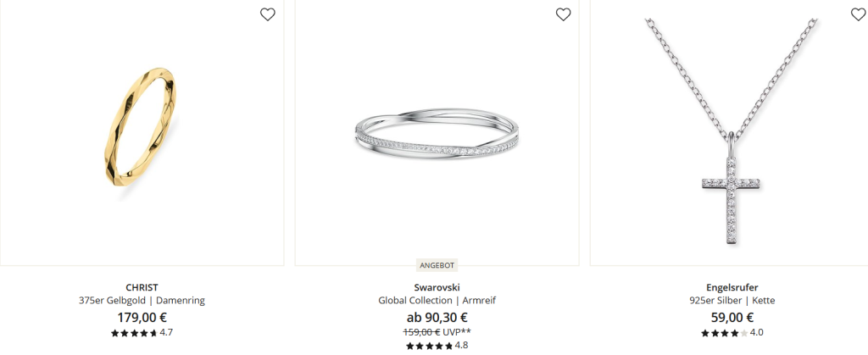Click the ab 90,30 € sale price
This screenshot has height=355, width=868.
(x=437, y=318)
